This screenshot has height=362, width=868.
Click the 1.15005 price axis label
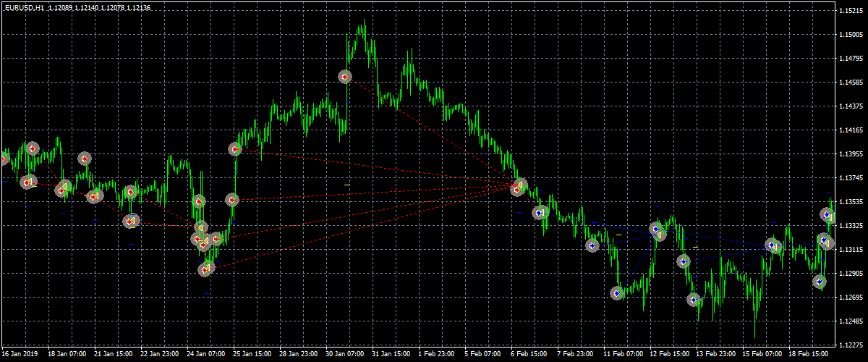coord(851,35)
